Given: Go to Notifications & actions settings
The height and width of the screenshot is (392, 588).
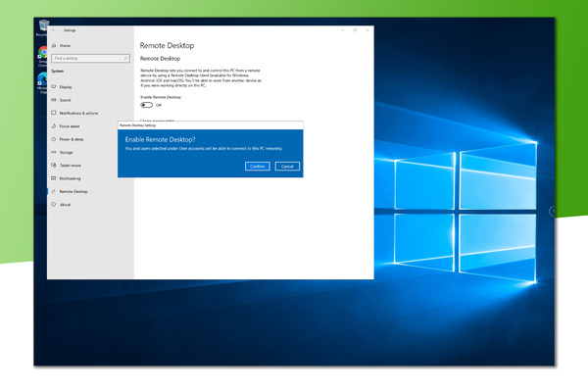Looking at the screenshot, I should pyautogui.click(x=77, y=113).
